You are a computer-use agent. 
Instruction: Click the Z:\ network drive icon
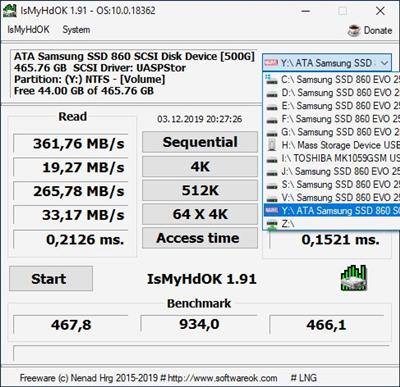(x=272, y=224)
